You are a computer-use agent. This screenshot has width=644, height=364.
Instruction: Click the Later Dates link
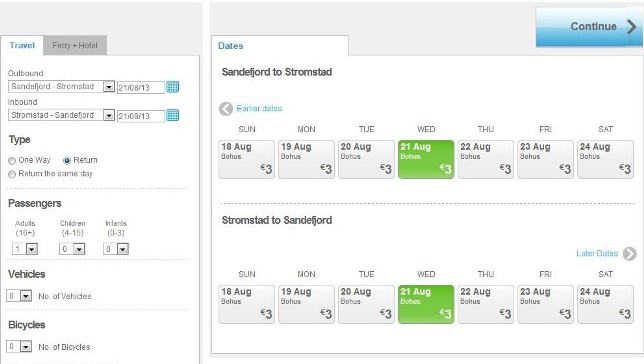pyautogui.click(x=597, y=253)
